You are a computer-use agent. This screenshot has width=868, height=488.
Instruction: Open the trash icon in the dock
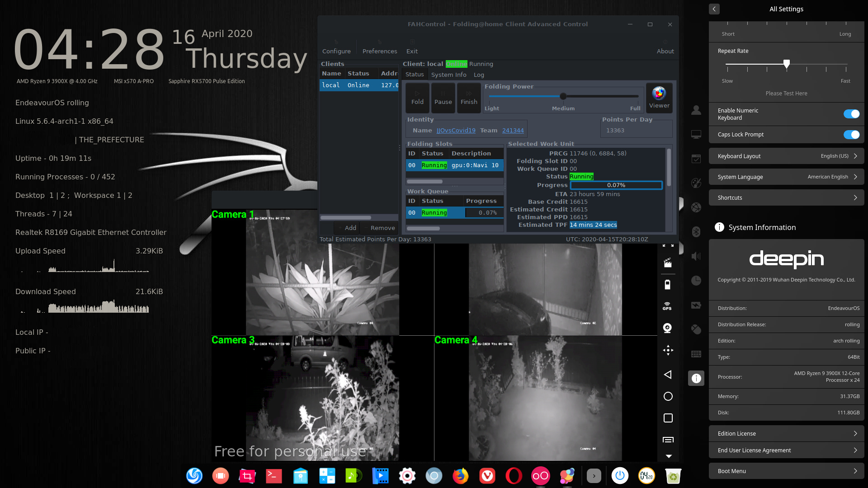coord(673,476)
